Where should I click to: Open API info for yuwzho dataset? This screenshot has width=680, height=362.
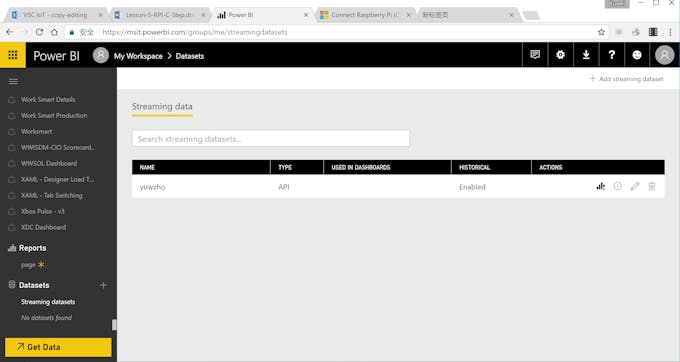coord(618,186)
